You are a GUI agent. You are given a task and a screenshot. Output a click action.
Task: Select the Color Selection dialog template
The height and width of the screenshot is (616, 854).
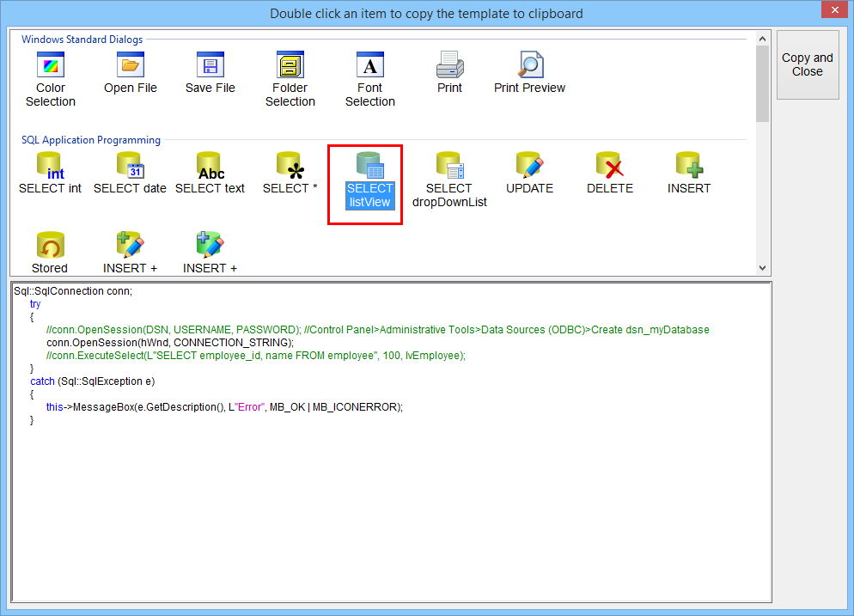(51, 80)
